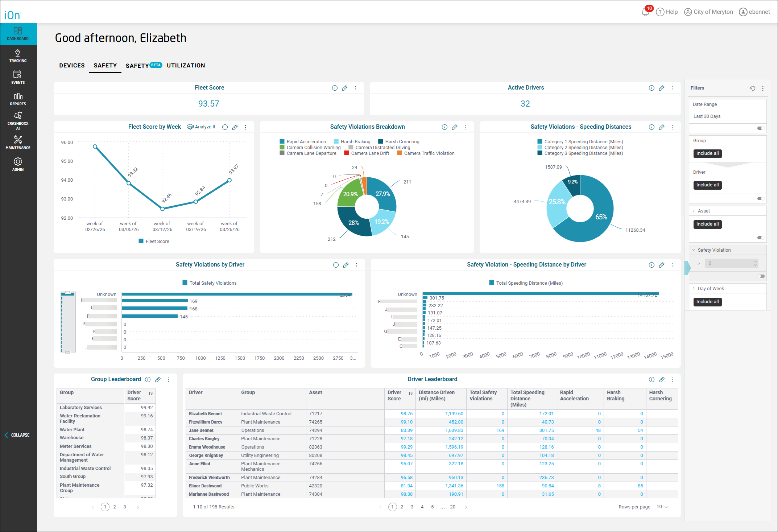Click the notifications bell icon

coord(645,12)
